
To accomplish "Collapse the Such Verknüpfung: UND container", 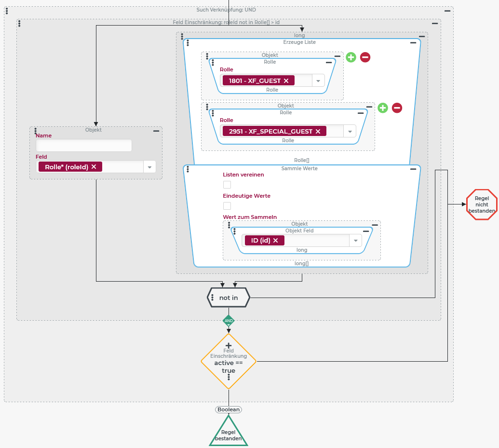I will coord(447,11).
